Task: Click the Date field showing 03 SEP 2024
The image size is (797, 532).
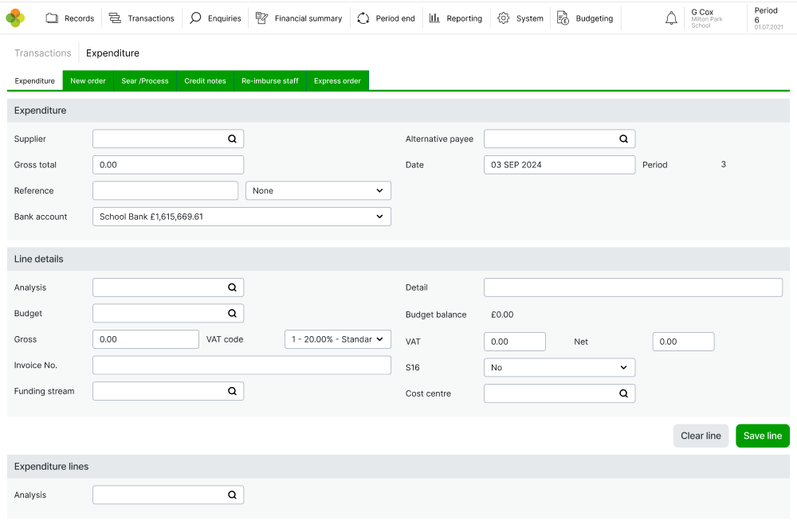Action: pyautogui.click(x=559, y=165)
